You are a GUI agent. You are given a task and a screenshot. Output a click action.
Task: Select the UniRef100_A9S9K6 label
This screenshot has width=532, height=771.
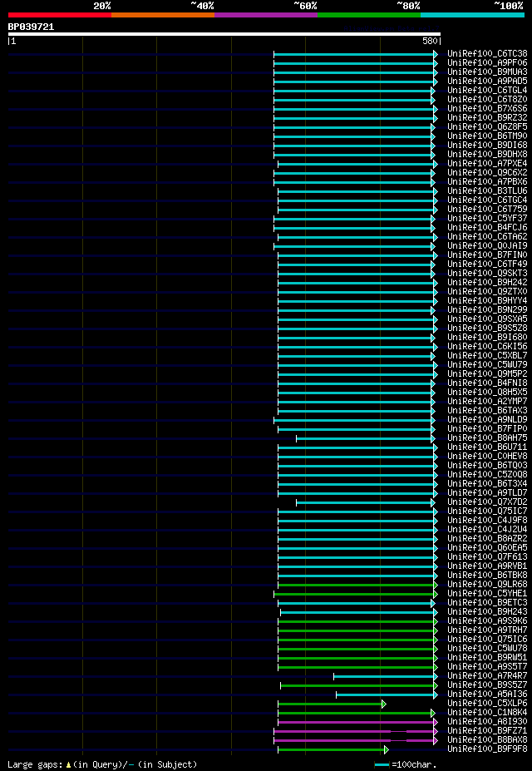[487, 621]
